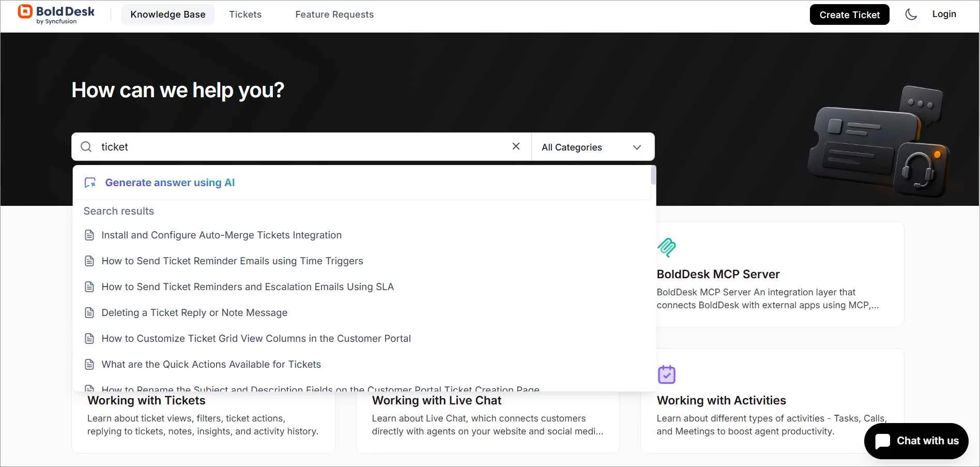980x467 pixels.
Task: Click the BoldDesk logo
Action: tap(56, 14)
